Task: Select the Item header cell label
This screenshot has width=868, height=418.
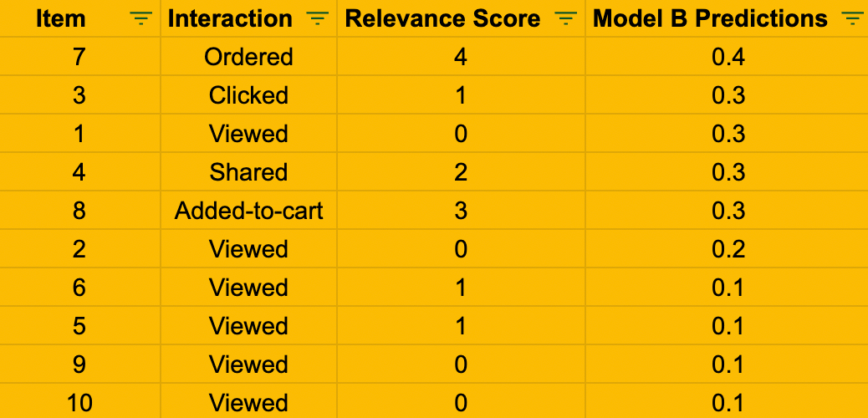Action: point(61,19)
